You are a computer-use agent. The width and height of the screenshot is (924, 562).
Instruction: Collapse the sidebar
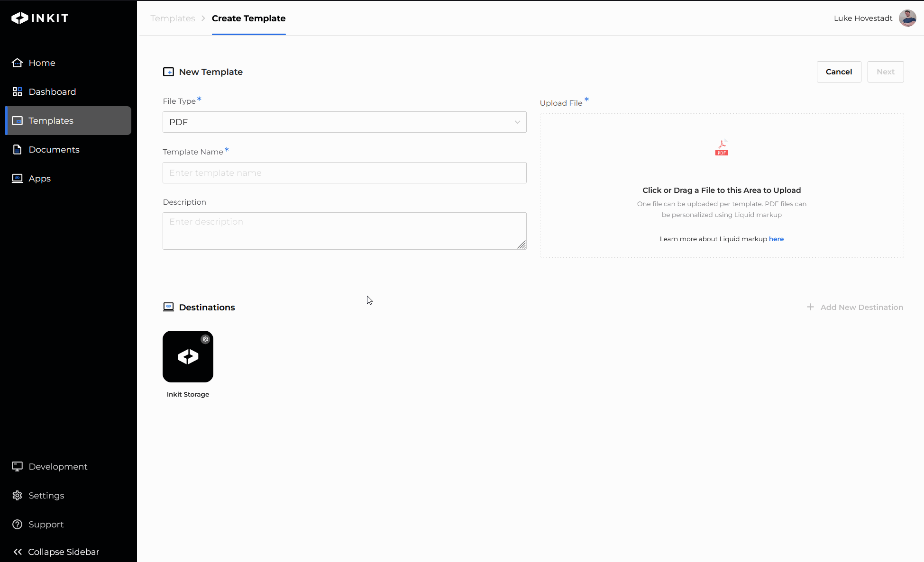tap(57, 552)
